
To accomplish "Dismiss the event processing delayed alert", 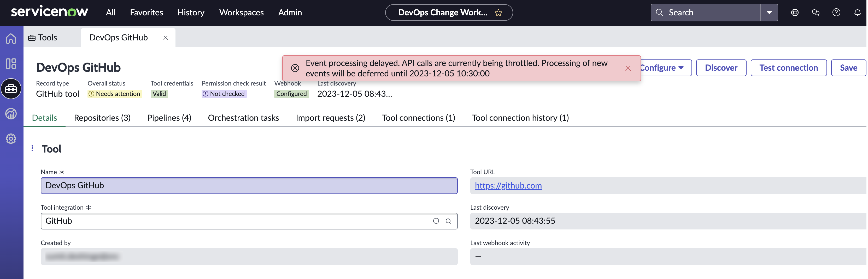I will point(628,68).
